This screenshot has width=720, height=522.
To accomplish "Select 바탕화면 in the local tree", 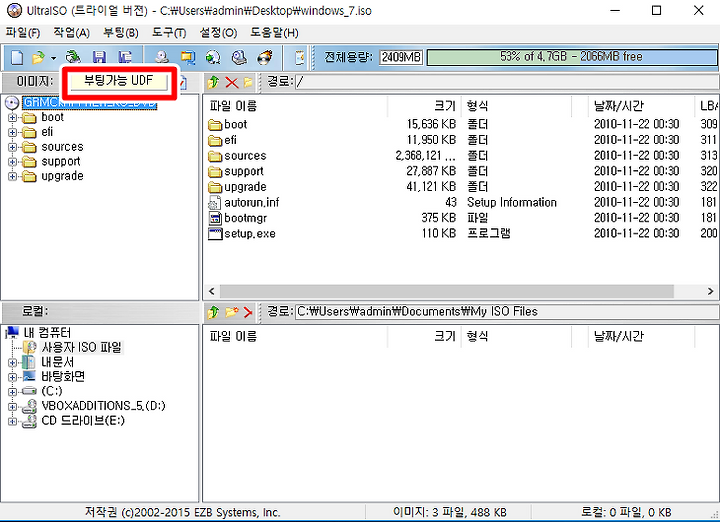I will coord(63,377).
